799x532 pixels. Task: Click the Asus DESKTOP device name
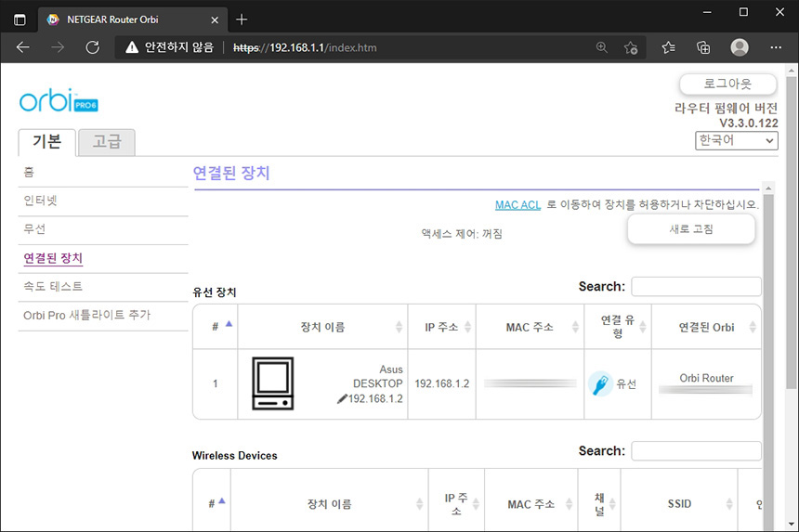pyautogui.click(x=377, y=376)
